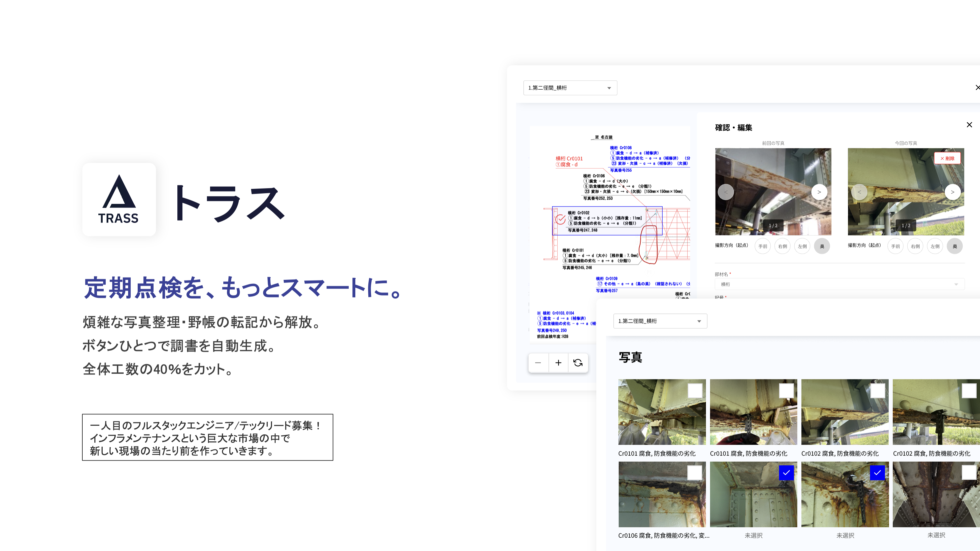Uncheck the selected 未選択 photo

(787, 473)
